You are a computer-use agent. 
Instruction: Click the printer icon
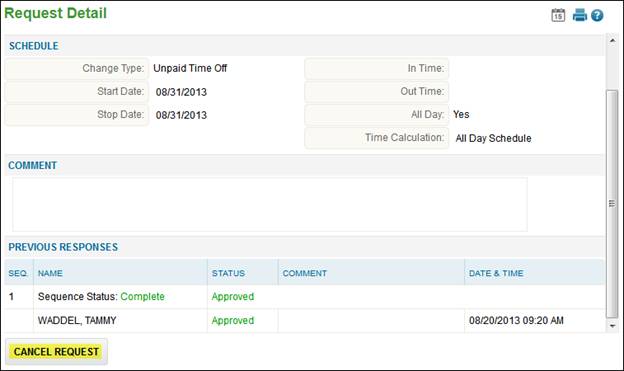pos(579,15)
